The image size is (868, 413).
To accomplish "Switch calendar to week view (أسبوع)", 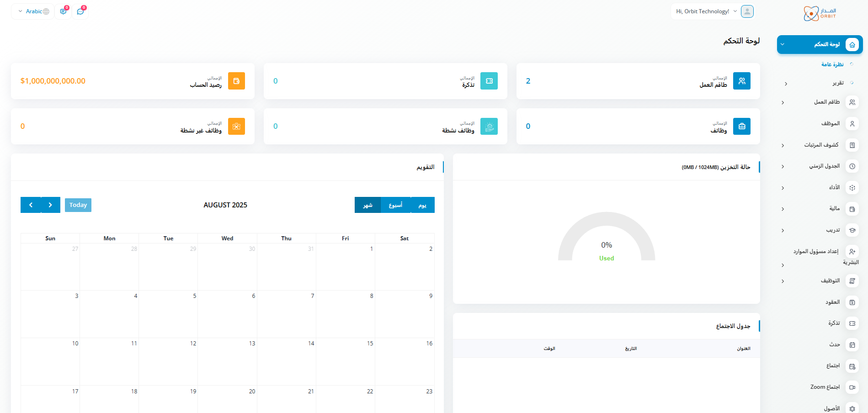I will point(395,205).
